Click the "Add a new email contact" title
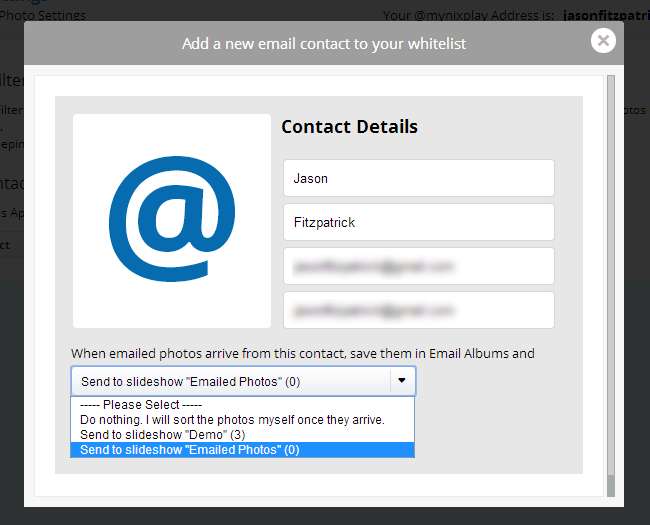Image resolution: width=650 pixels, height=525 pixels. [324, 44]
